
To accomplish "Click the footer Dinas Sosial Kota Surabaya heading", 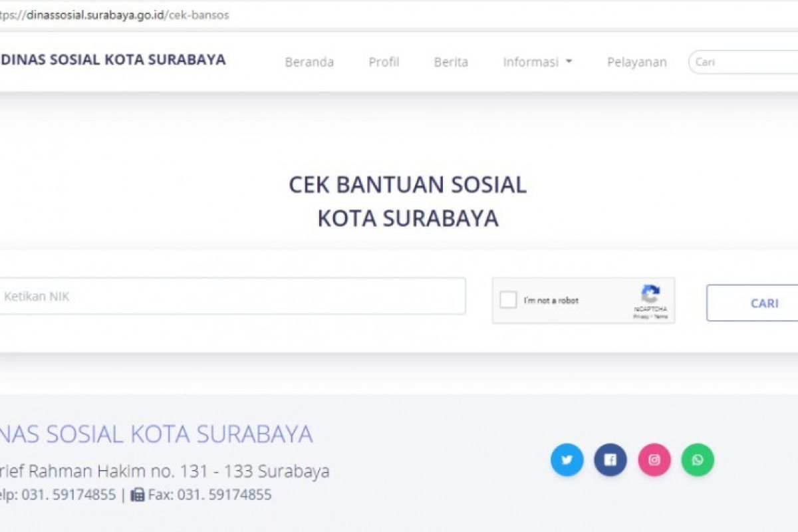I will (156, 434).
